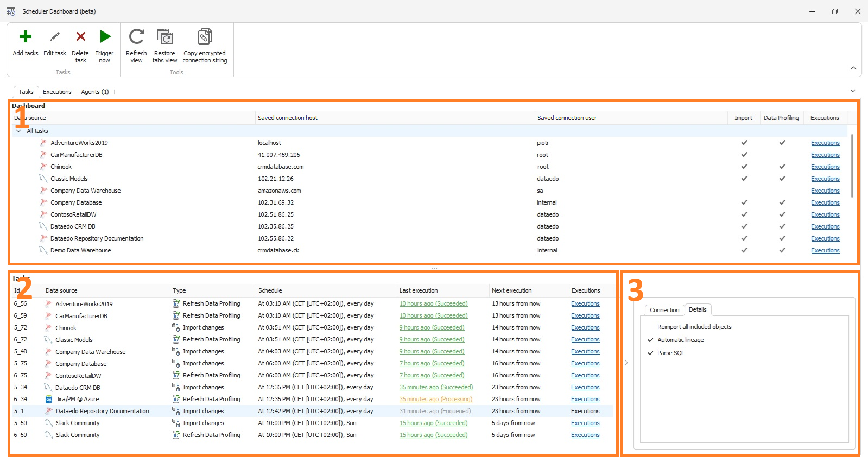Select the Connection tab in details panel

664,310
